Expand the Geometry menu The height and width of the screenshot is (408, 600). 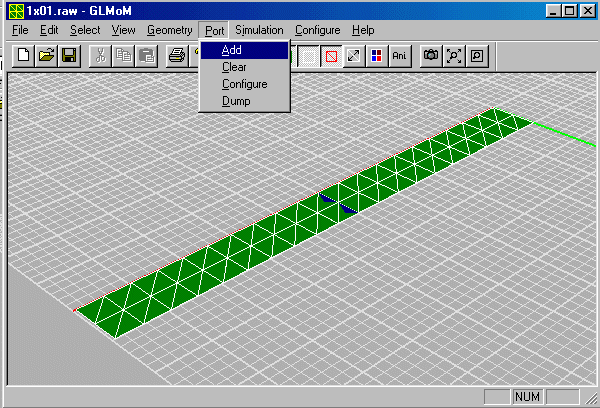click(169, 31)
